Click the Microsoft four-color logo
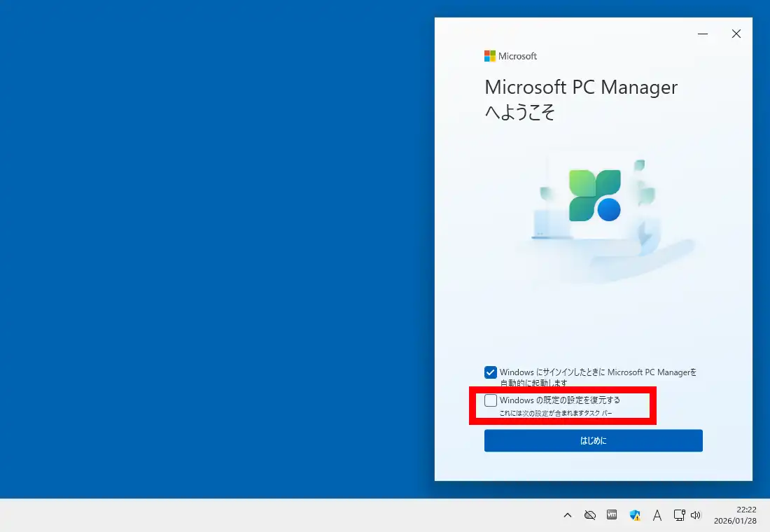This screenshot has height=532, width=770. point(490,56)
